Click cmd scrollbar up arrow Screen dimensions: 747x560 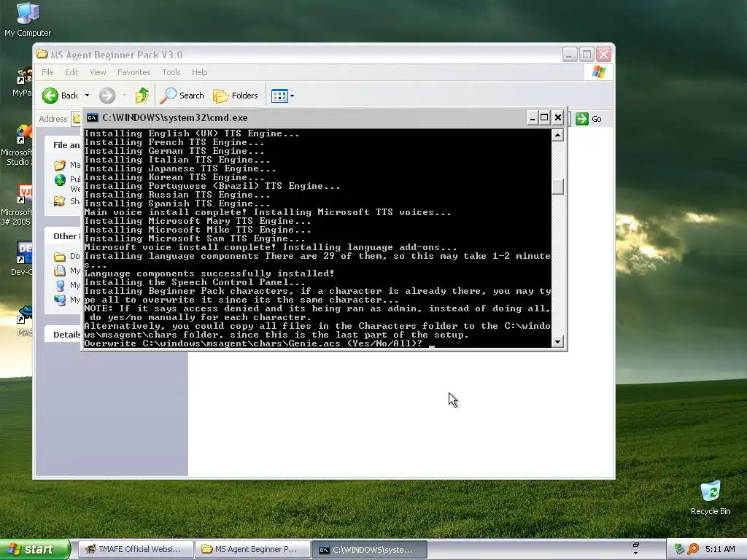pyautogui.click(x=558, y=135)
